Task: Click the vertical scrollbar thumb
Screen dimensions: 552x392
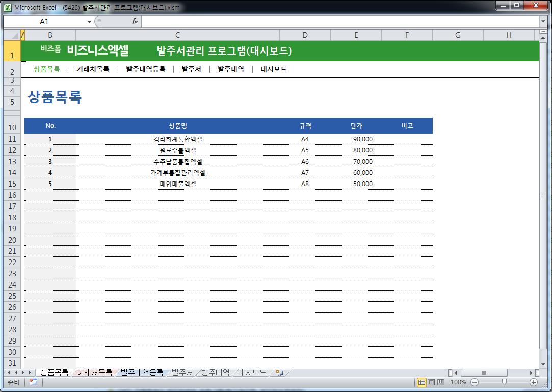Action: tap(543, 195)
